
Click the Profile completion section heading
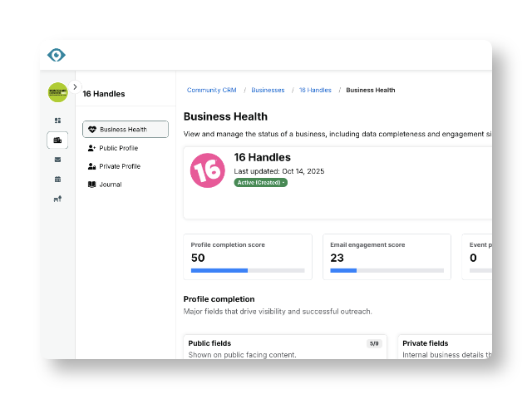(219, 299)
